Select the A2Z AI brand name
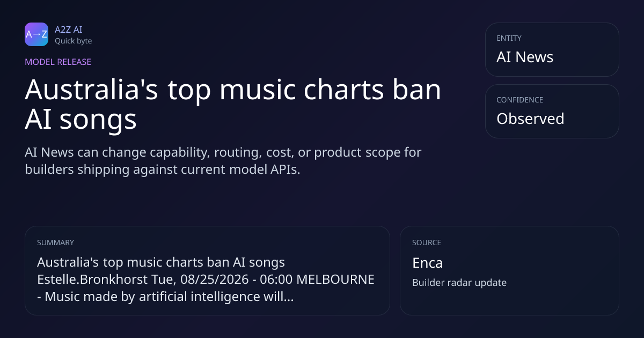This screenshot has width=644, height=338. point(69,30)
